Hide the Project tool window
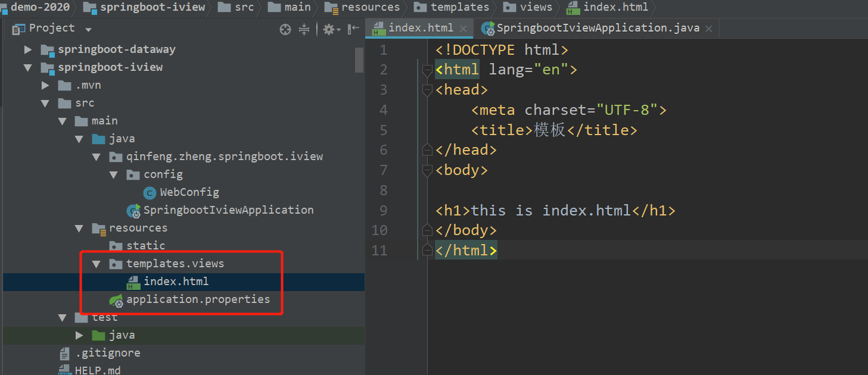The image size is (868, 375). (x=353, y=29)
